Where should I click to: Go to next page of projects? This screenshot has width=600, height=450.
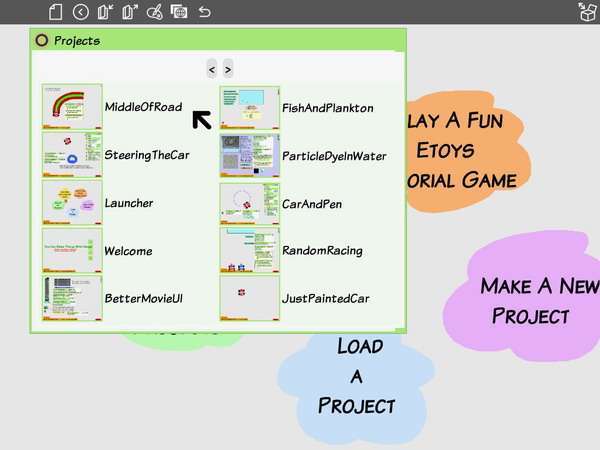coord(228,69)
